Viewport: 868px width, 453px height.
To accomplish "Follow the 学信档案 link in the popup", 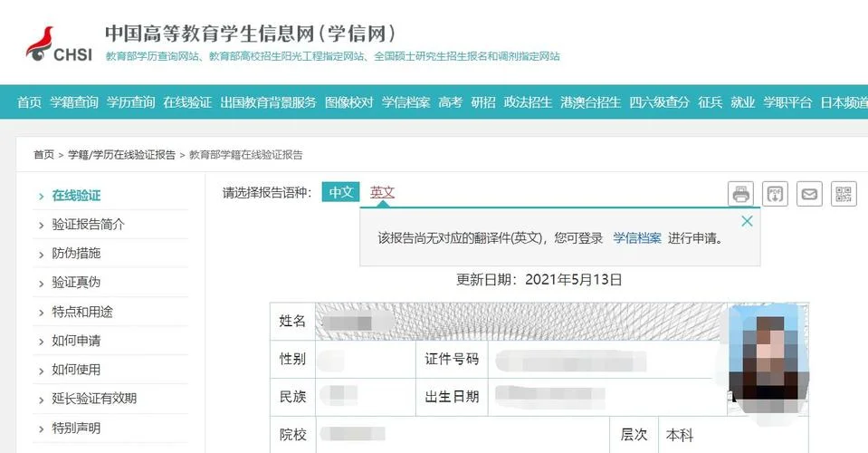I will 636,238.
